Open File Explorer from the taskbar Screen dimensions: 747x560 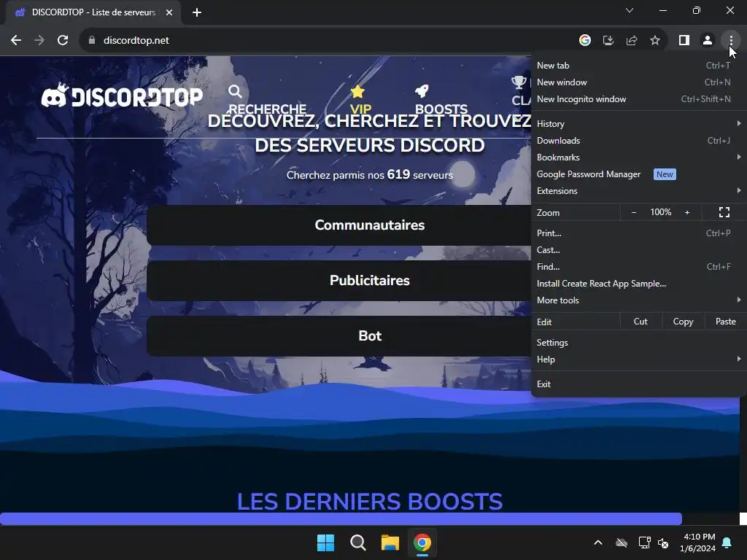[390, 542]
